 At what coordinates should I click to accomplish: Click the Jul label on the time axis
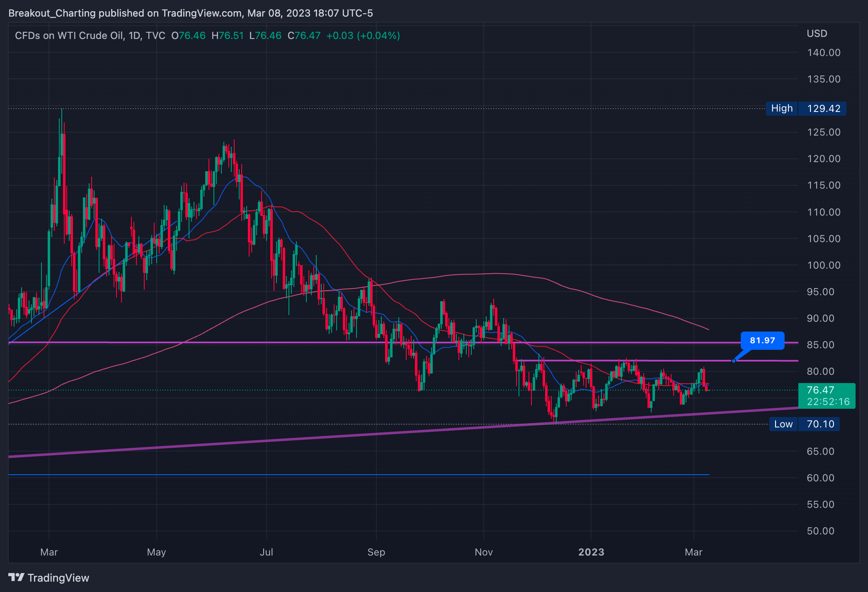coord(266,552)
